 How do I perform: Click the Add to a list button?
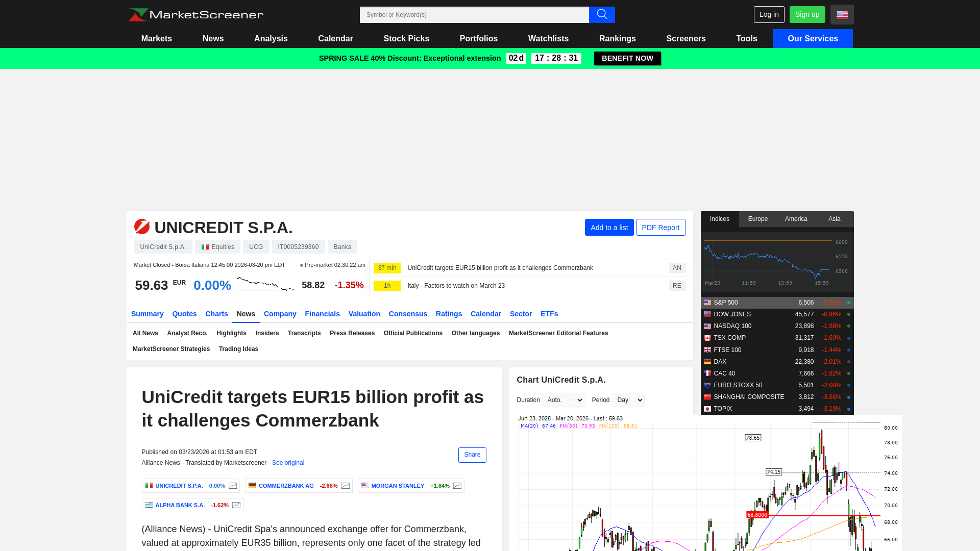609,228
